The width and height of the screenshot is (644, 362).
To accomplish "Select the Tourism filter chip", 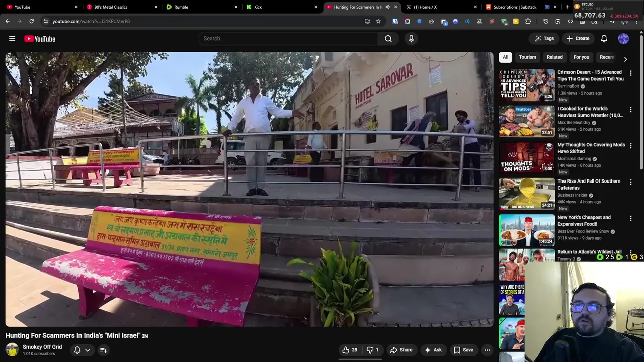I will (x=527, y=57).
